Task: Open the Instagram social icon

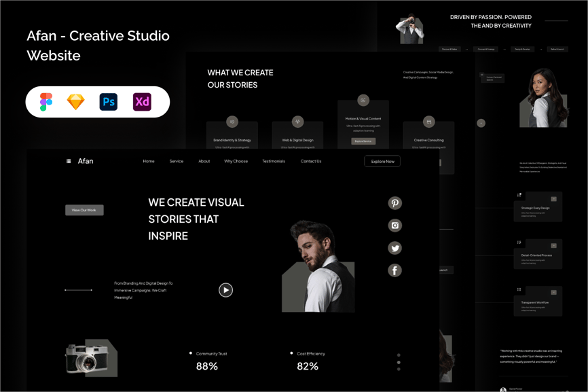Action: click(x=394, y=225)
